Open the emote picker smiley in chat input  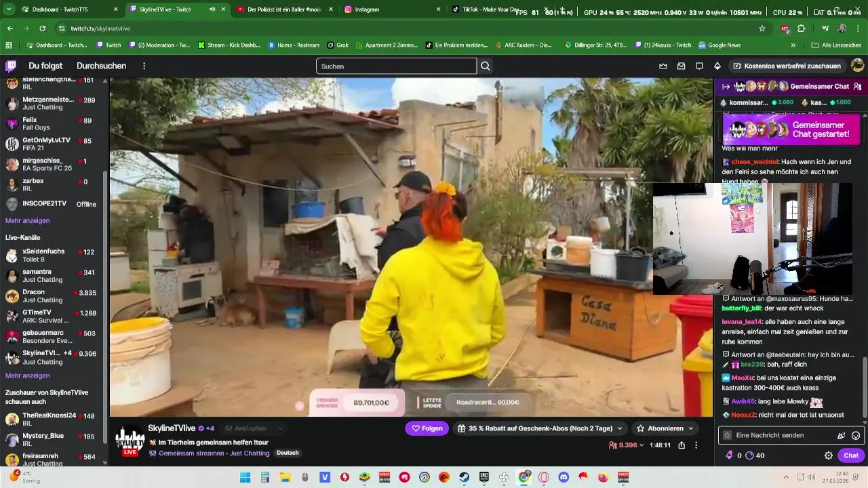click(856, 435)
